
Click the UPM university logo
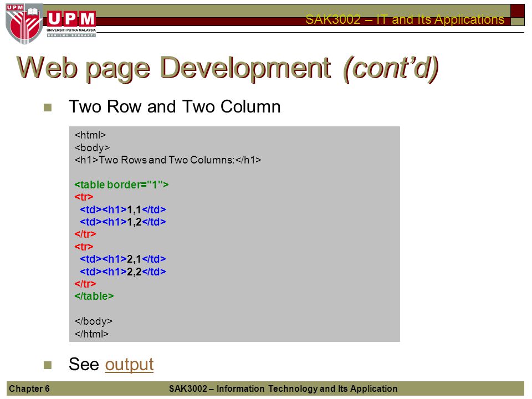tap(51, 24)
